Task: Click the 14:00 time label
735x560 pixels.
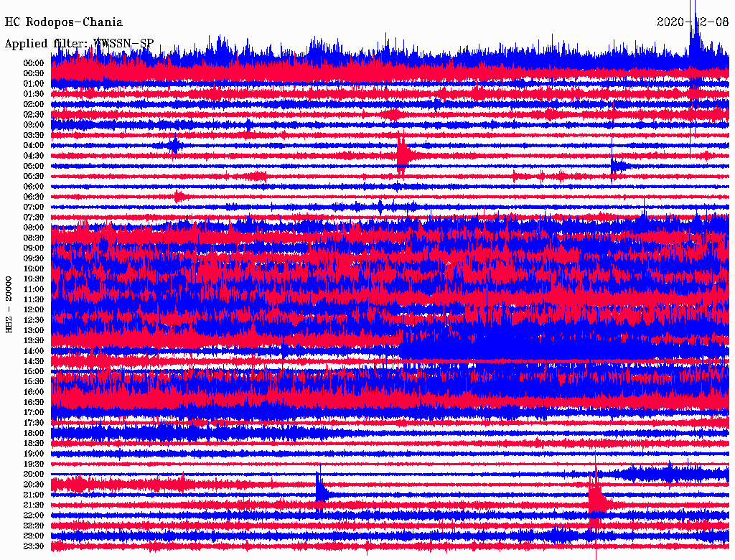Action: pos(33,351)
